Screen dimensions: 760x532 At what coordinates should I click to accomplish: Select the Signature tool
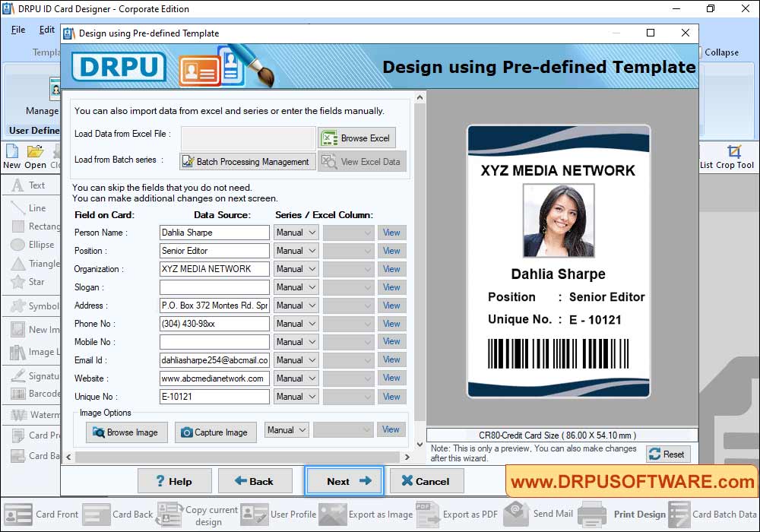[34, 375]
